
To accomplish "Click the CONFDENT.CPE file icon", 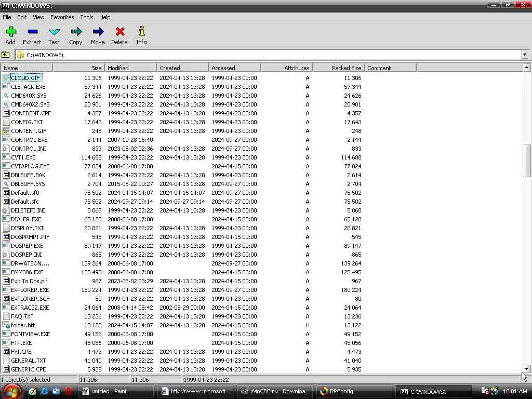I will tap(6, 113).
